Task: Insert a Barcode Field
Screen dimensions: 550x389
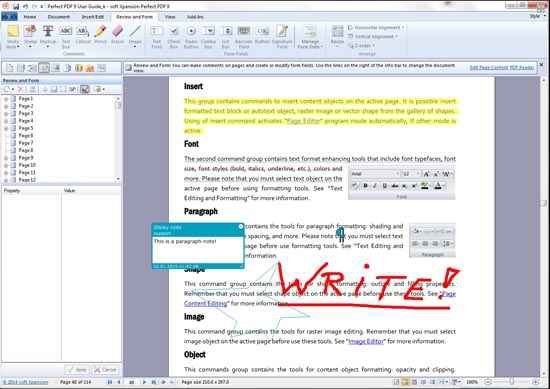Action: click(x=244, y=36)
